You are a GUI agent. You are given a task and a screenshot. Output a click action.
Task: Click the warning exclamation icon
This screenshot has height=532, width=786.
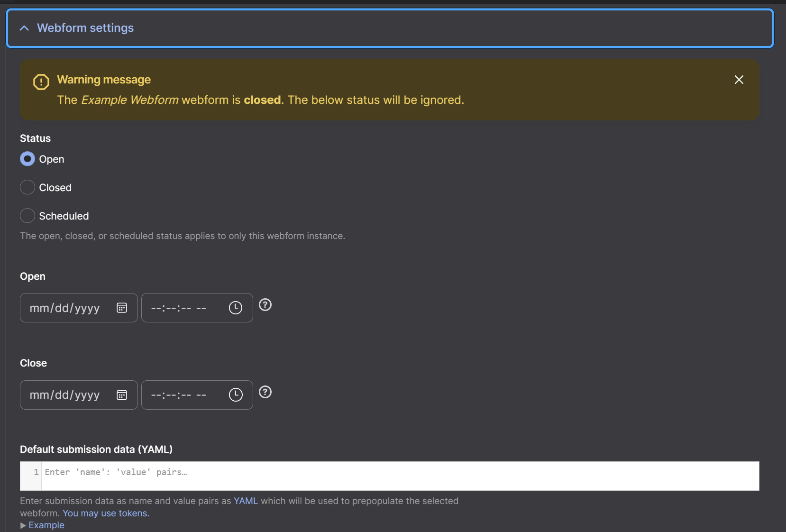(x=41, y=82)
